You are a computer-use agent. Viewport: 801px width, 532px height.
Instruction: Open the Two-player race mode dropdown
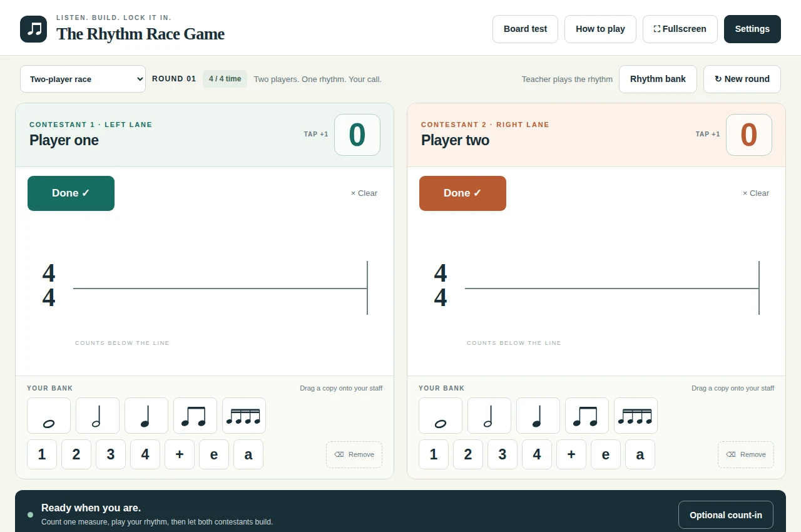[83, 79]
